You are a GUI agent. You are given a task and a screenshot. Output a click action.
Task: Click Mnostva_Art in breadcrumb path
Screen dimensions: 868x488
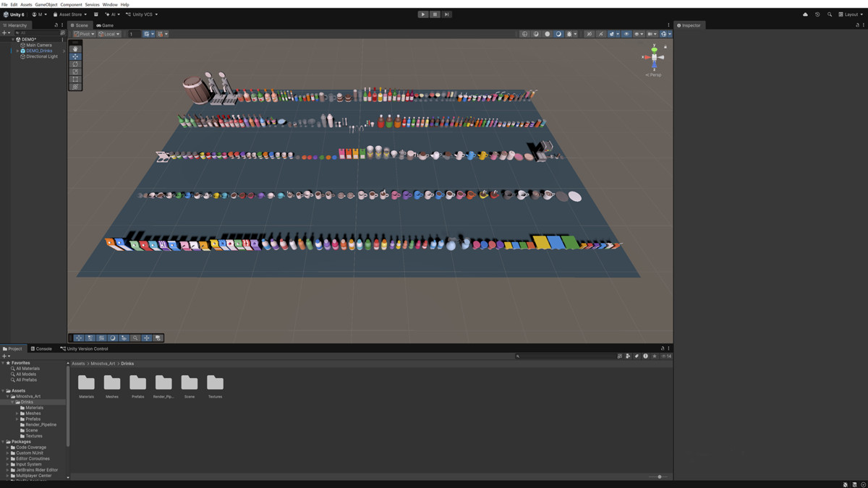[103, 364]
